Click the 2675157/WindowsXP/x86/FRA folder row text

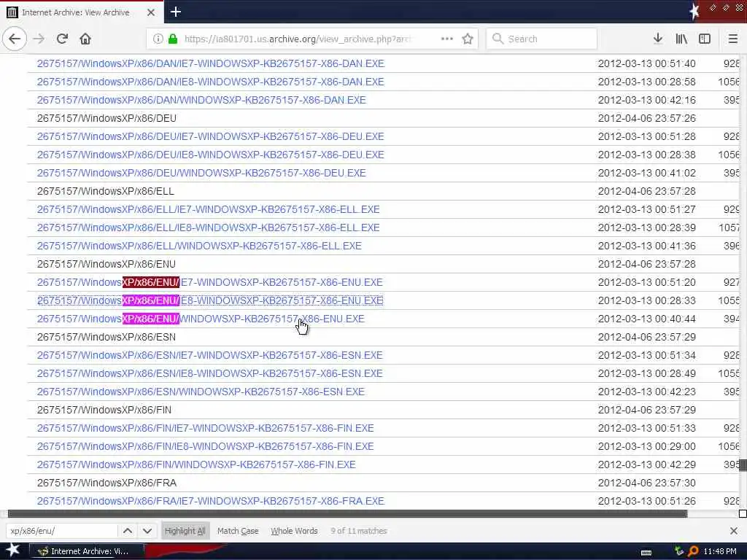107,483
